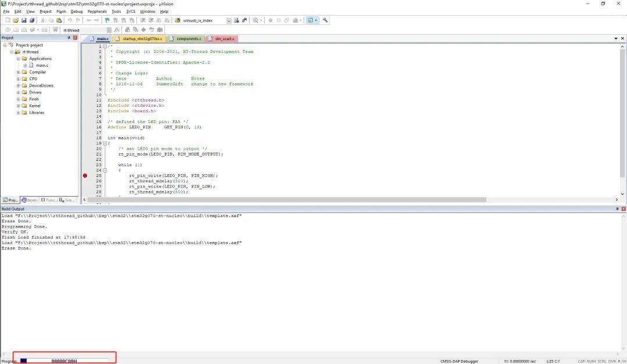The height and width of the screenshot is (364, 627).
Task: Close the Build Output panel
Action: coord(624,209)
